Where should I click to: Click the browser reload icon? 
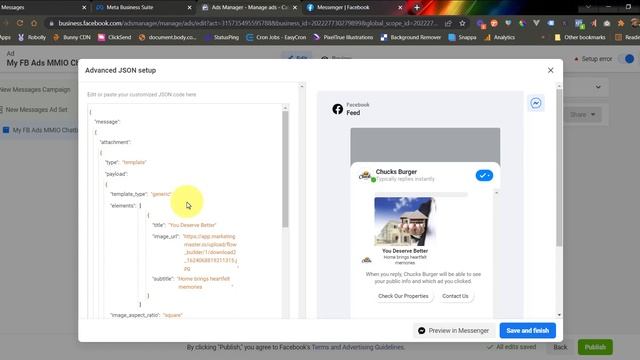pyautogui.click(x=20, y=23)
